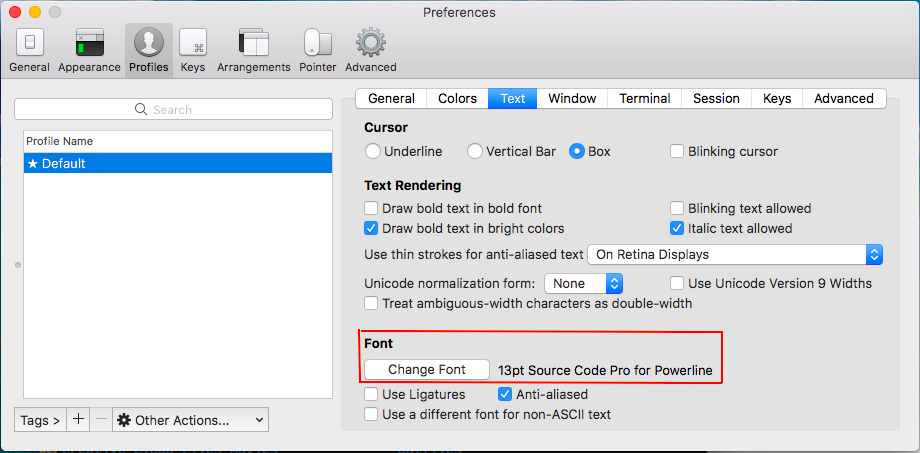Disable Draw bold text in bright colors
This screenshot has width=920, height=453.
pos(371,228)
